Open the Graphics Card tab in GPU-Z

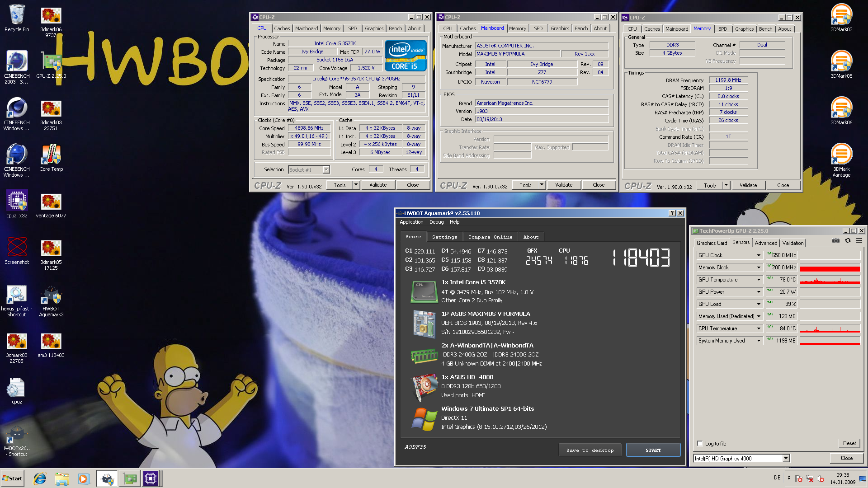(x=712, y=243)
